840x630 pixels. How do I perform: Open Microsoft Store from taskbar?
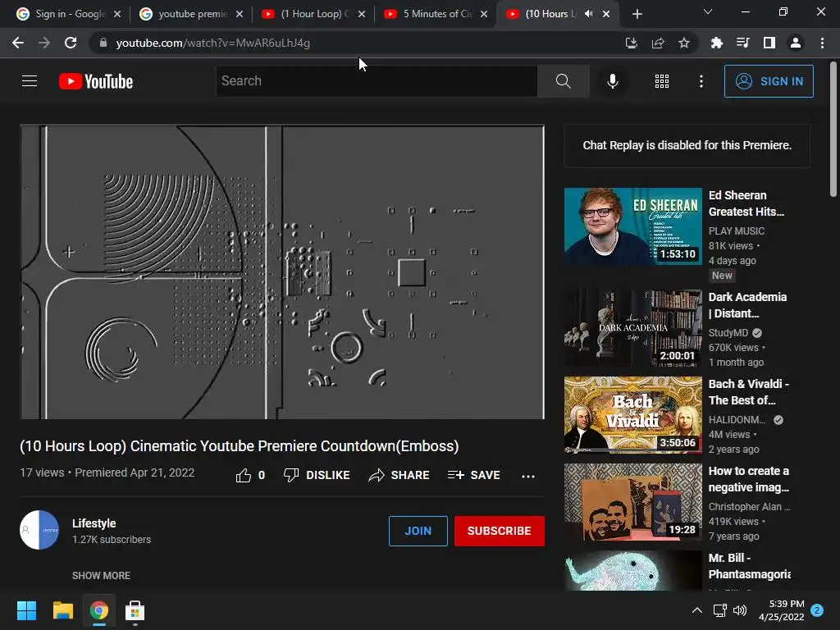tap(135, 610)
